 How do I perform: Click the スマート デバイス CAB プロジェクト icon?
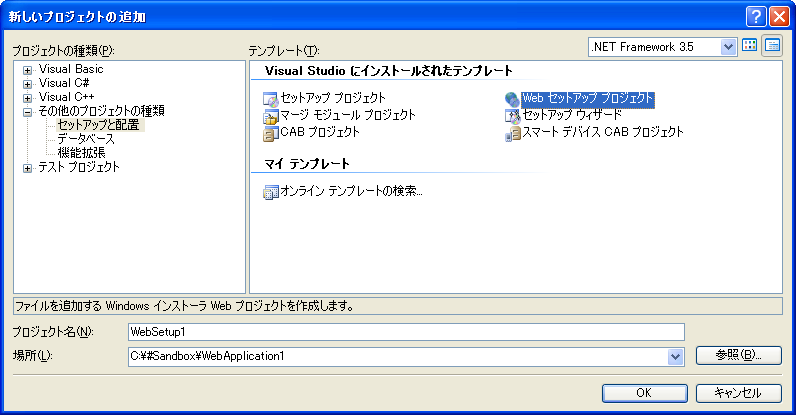[x=512, y=134]
